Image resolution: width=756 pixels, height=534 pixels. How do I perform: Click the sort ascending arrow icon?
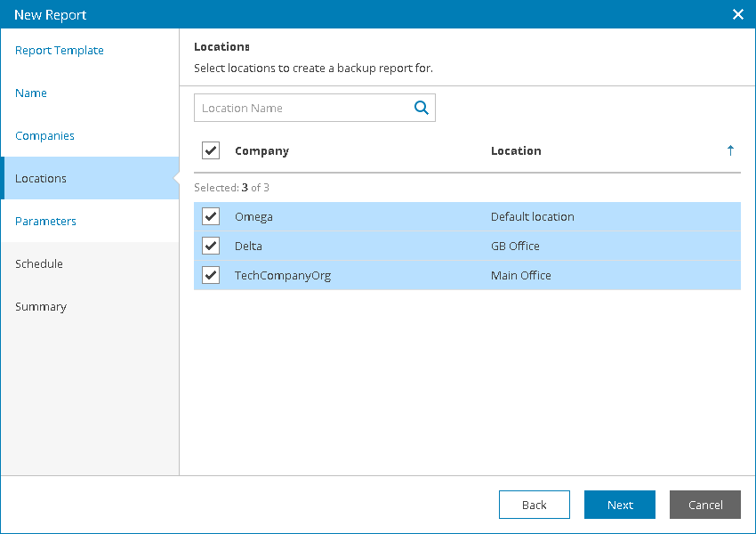(730, 150)
